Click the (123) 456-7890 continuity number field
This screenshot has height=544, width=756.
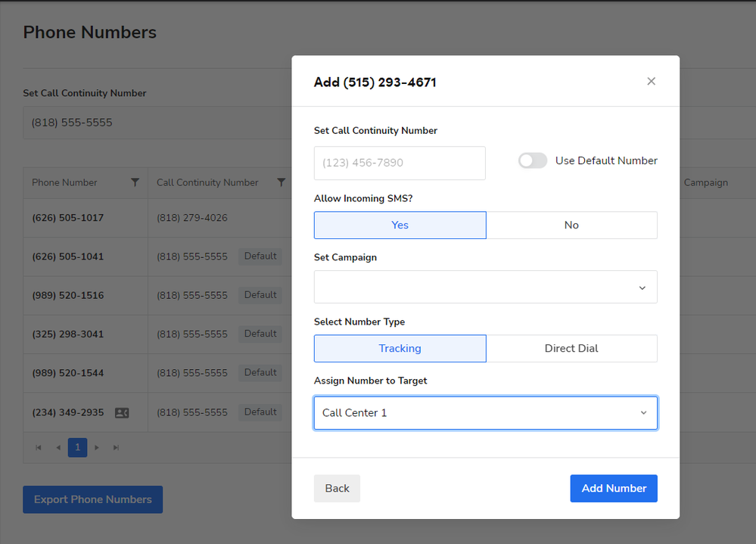[x=400, y=163]
